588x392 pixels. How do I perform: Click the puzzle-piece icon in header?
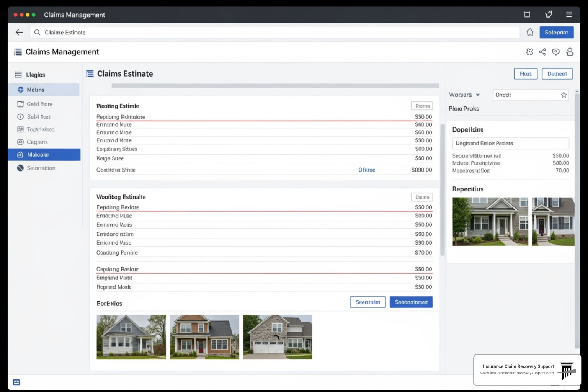(529, 52)
